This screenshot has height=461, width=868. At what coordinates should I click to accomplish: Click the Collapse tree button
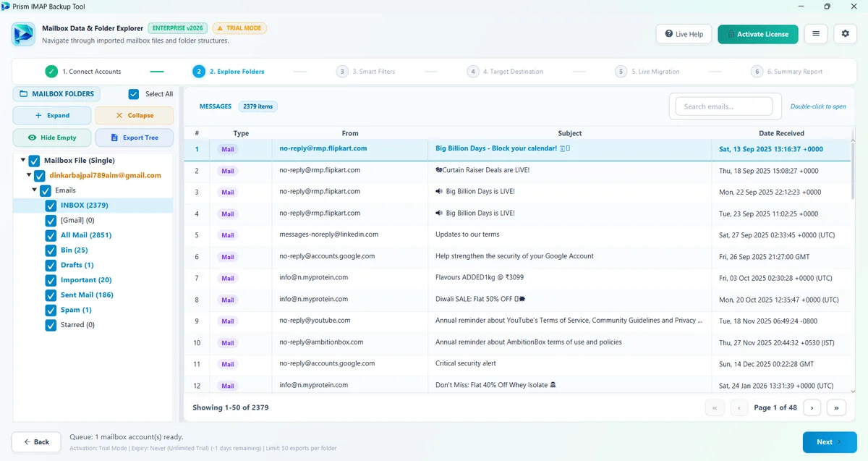pos(135,115)
